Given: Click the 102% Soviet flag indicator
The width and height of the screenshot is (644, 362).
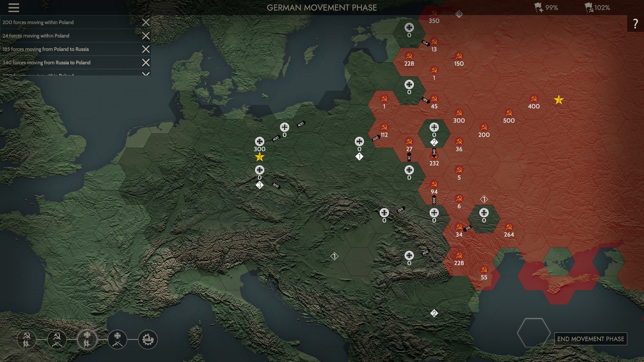Looking at the screenshot, I should [597, 7].
